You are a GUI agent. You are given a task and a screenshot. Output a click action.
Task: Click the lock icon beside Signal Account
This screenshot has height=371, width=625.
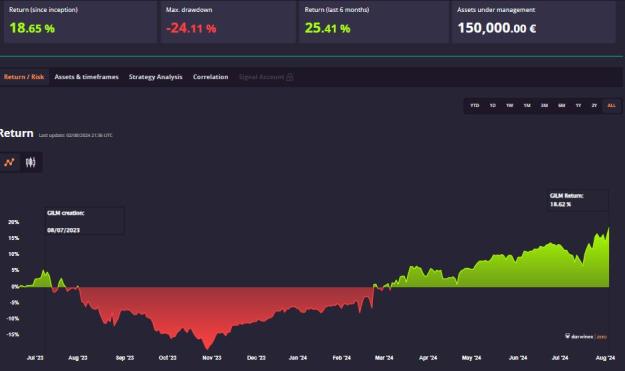pos(290,77)
